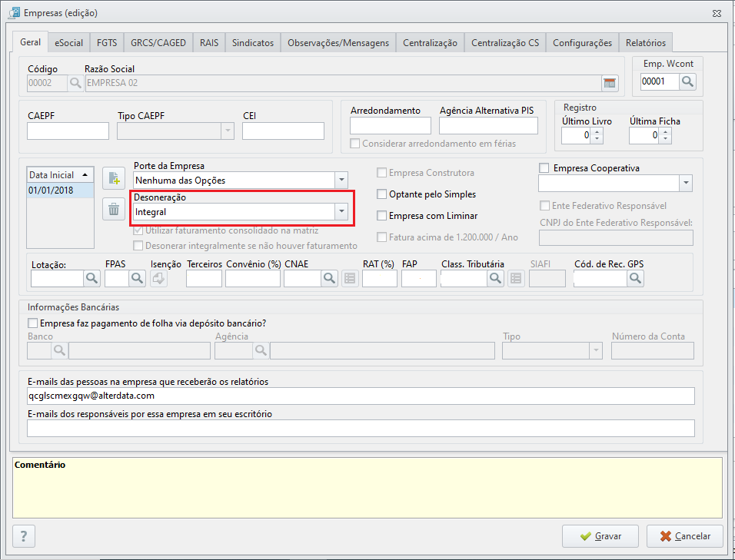The image size is (735, 560).
Task: Click the Cód. de Rec. GPS search icon
Action: [x=635, y=278]
